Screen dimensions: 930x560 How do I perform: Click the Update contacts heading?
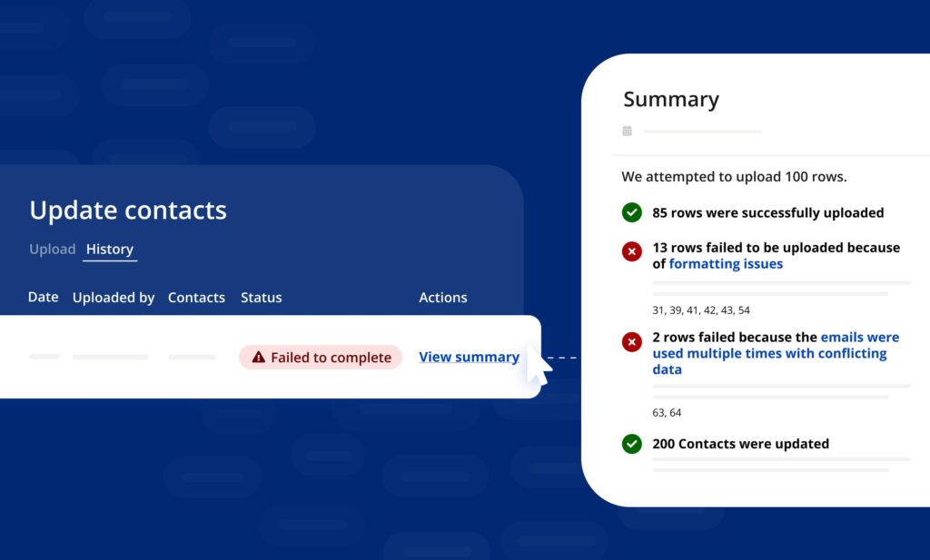(128, 210)
